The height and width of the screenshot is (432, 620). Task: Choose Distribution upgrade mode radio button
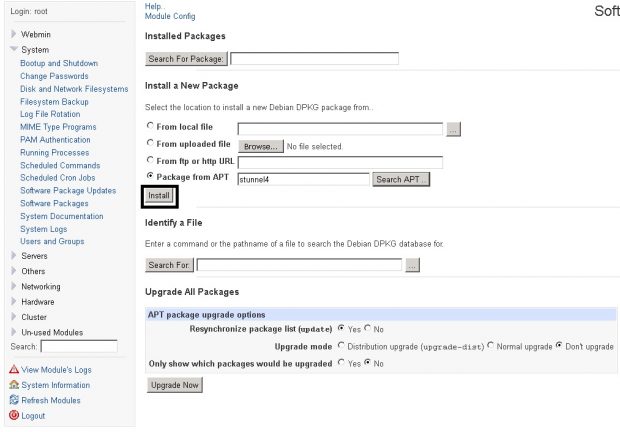341,345
